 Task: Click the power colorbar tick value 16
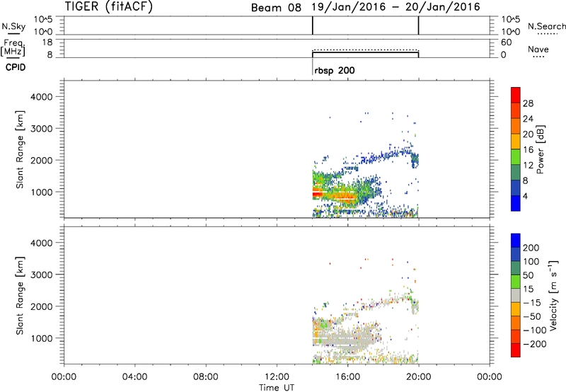[x=528, y=150]
